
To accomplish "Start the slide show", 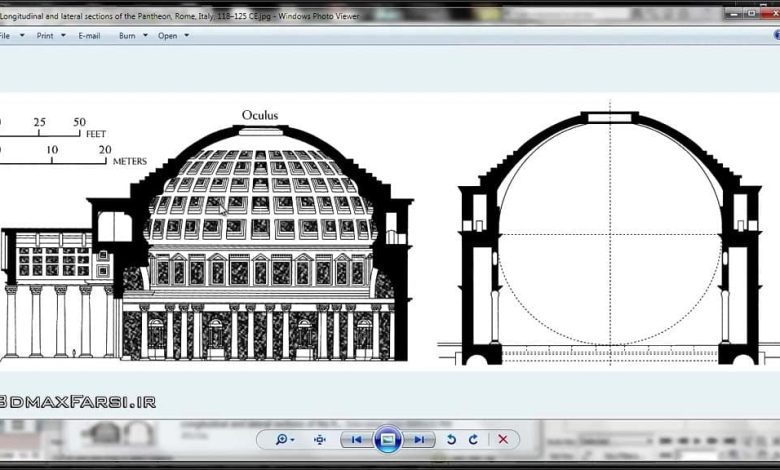I will coord(387,439).
